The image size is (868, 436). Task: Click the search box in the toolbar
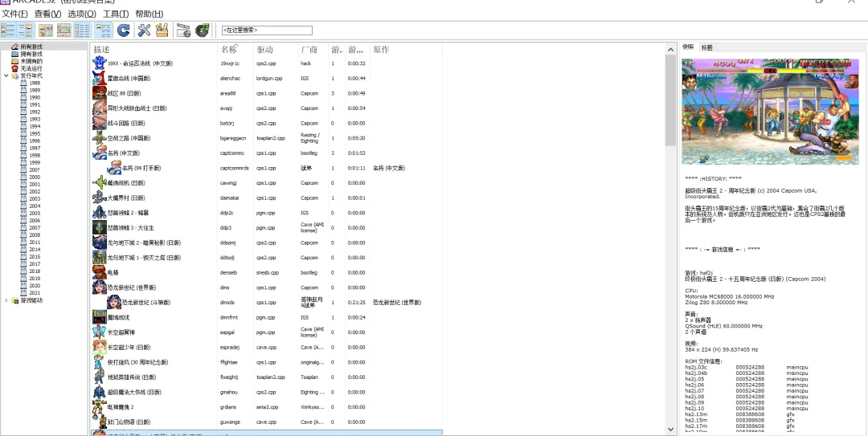[x=266, y=31]
